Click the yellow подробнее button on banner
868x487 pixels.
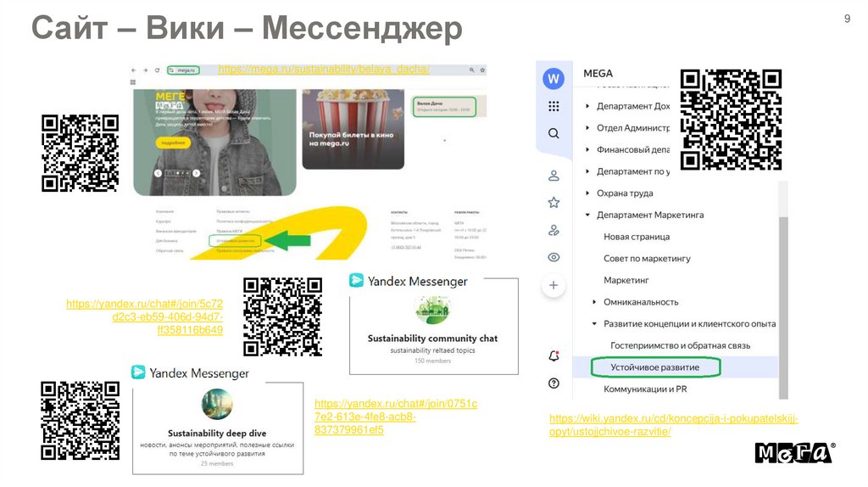tap(173, 143)
